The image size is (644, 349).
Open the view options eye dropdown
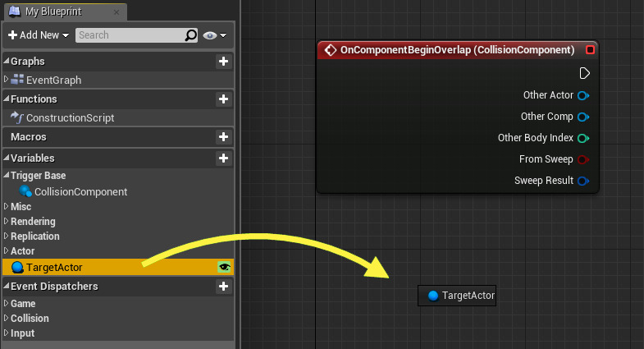215,36
